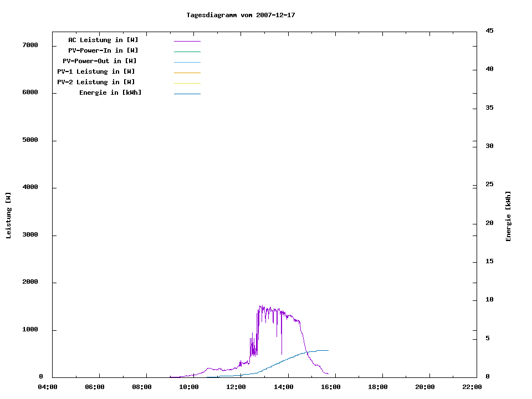Click the 22:00 time axis label
This screenshot has height=399, width=532.
tap(472, 387)
